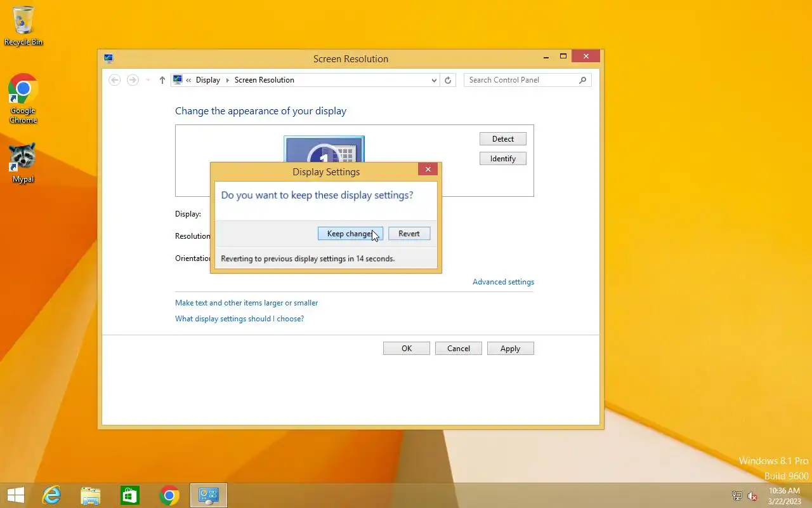The image size is (812, 508).
Task: Click the search magnifier icon
Action: [583, 80]
